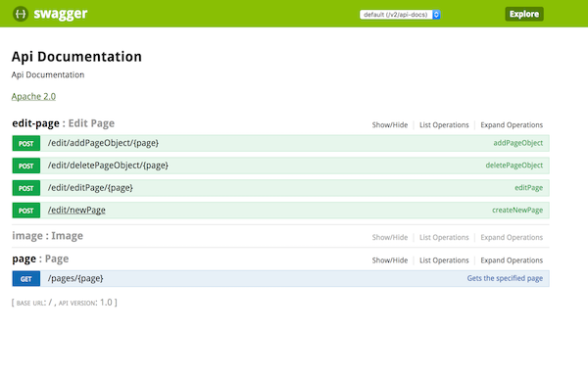Open /edit/newPage endpoint

(x=76, y=211)
